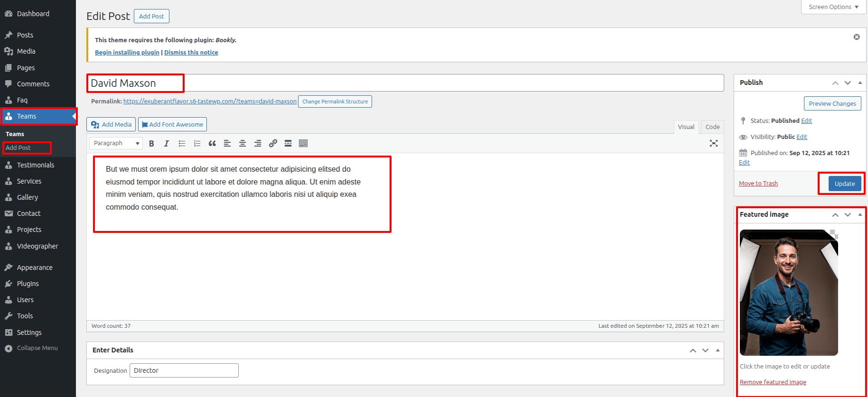Toggle bold formatting in editor toolbar

(151, 143)
